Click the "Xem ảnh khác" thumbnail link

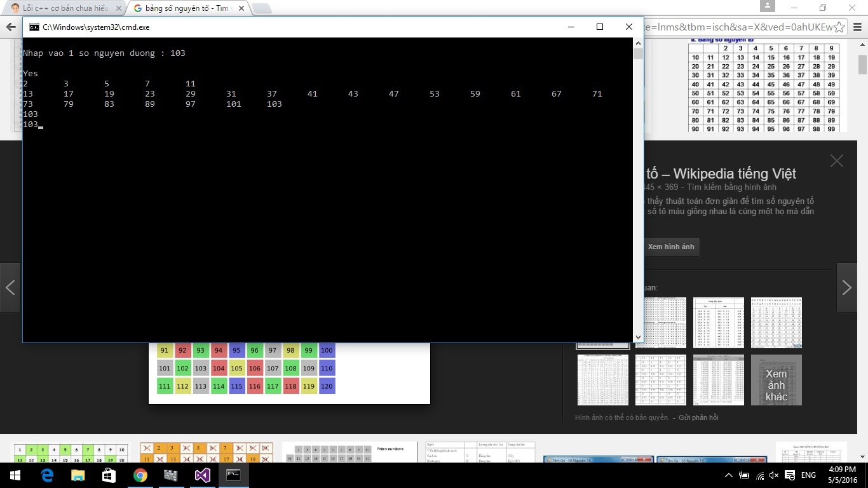[x=776, y=380]
